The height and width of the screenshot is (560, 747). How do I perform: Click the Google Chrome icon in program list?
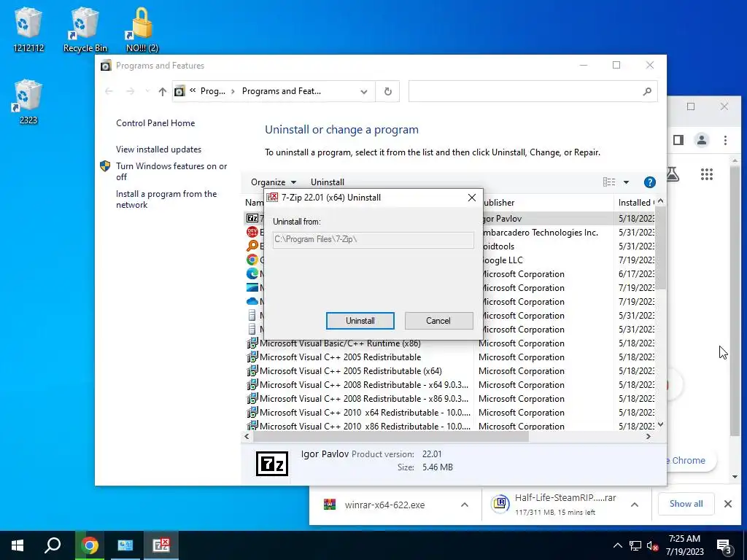point(252,260)
